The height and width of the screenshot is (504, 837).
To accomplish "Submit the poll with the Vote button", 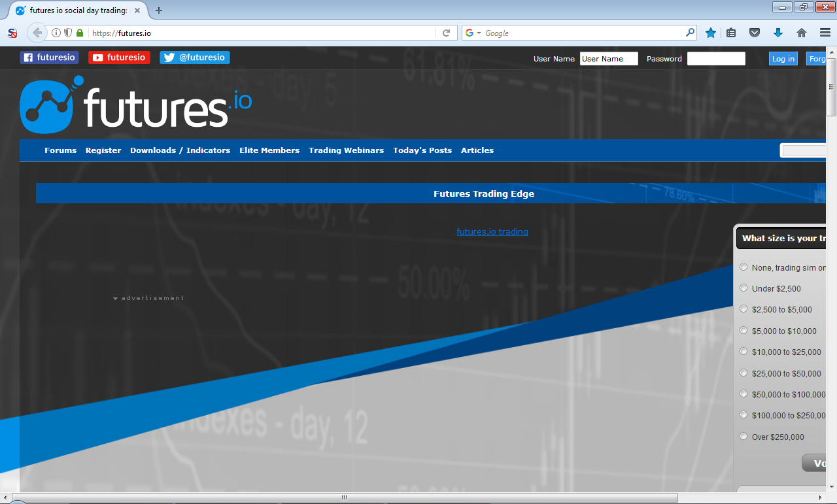I will point(814,463).
